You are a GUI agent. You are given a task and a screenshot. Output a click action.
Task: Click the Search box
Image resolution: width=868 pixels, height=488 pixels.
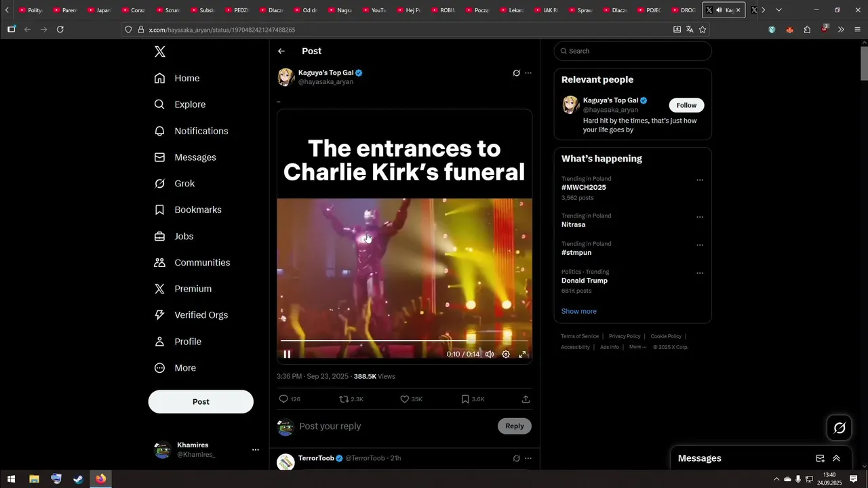pos(633,51)
